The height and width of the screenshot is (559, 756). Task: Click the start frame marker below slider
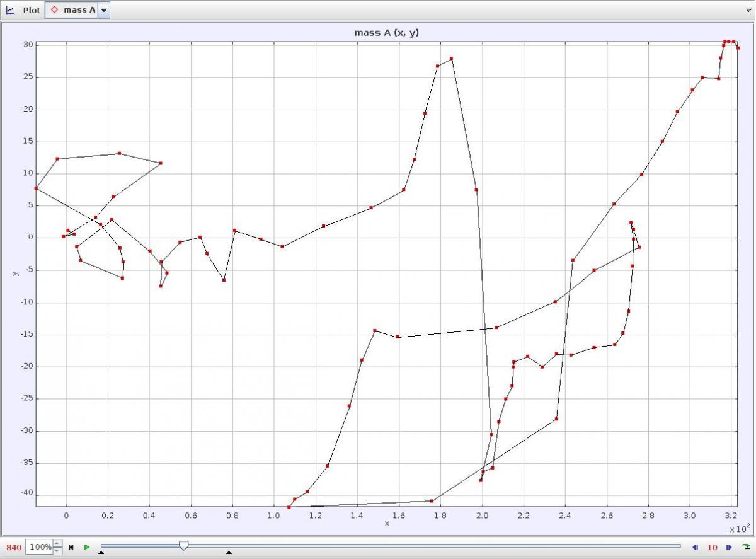[x=101, y=553]
